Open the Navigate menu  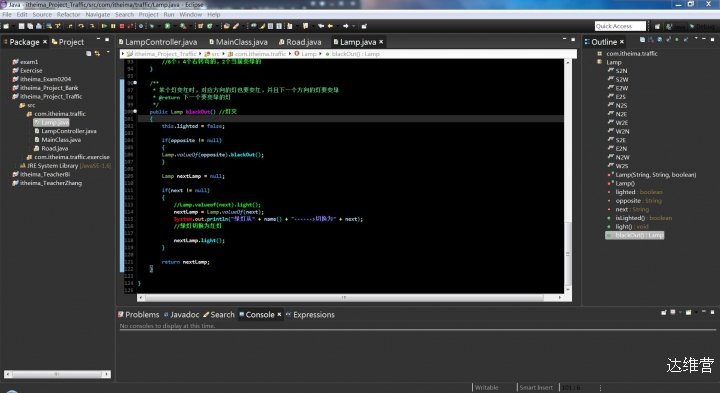pyautogui.click(x=98, y=15)
